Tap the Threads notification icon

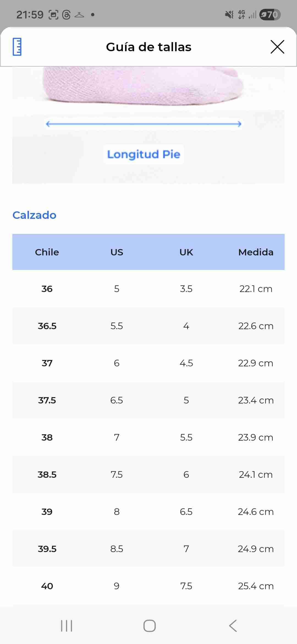pos(66,15)
